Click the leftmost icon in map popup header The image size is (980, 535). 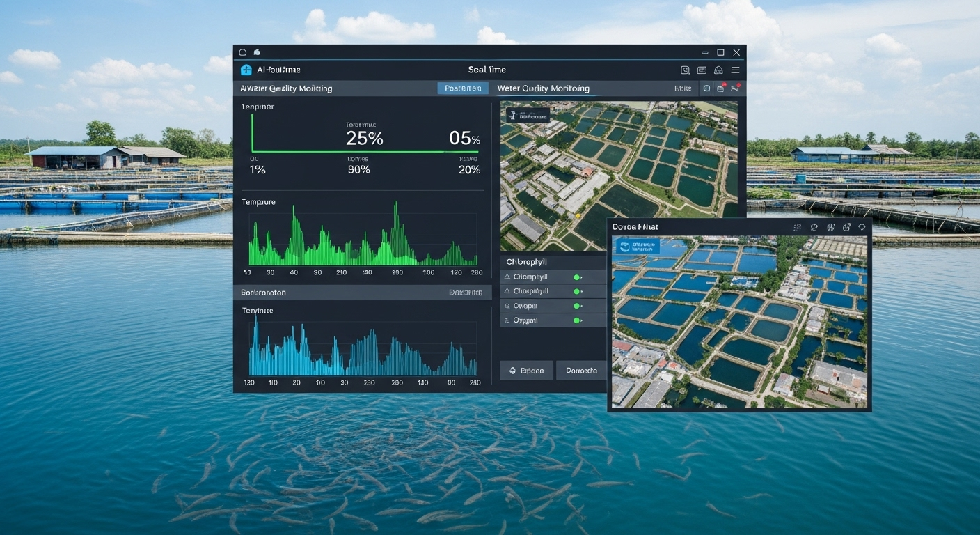[x=797, y=228]
